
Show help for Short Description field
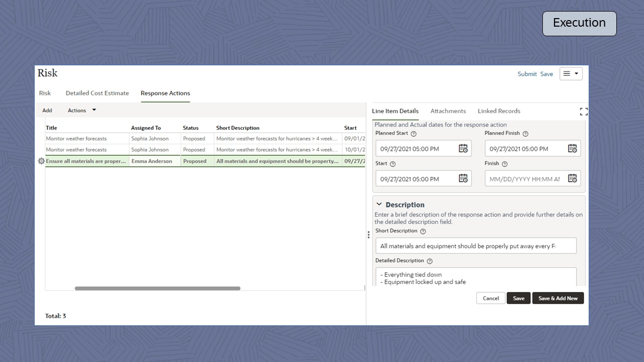click(423, 231)
